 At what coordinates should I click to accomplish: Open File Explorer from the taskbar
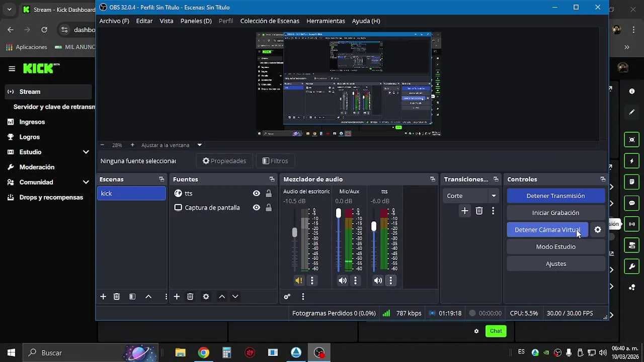(x=180, y=353)
